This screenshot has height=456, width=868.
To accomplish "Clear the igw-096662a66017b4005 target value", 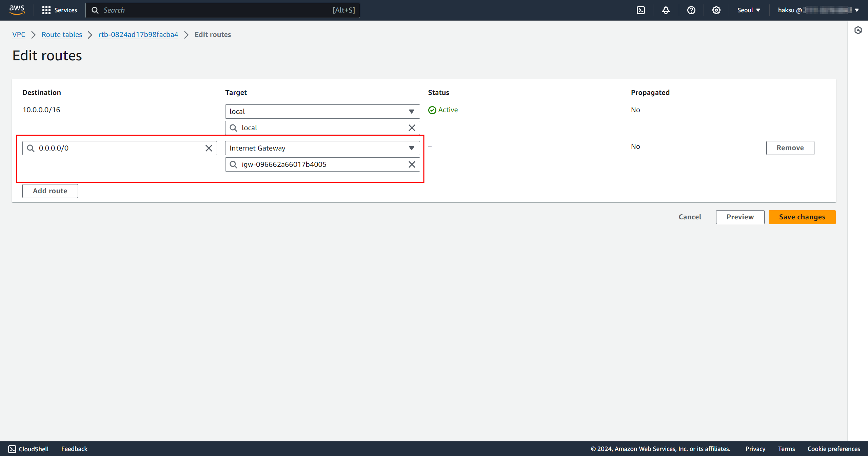I will pyautogui.click(x=412, y=164).
